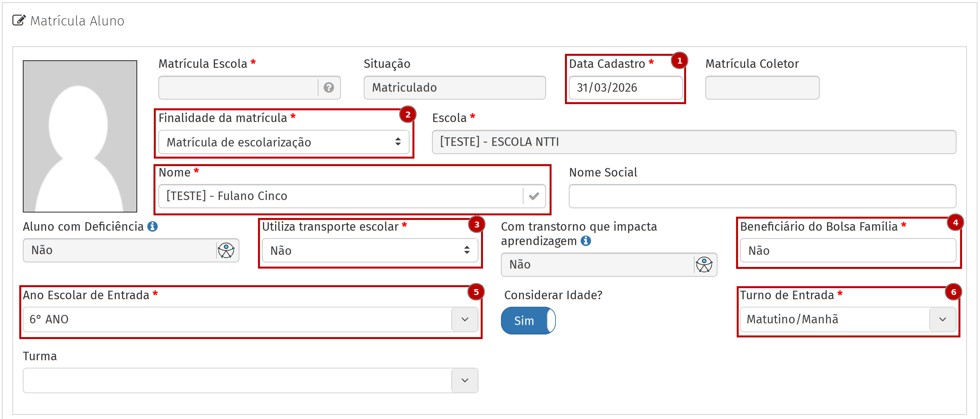
Task: Open Utiliza transporte escolar dropdown
Action: (369, 250)
